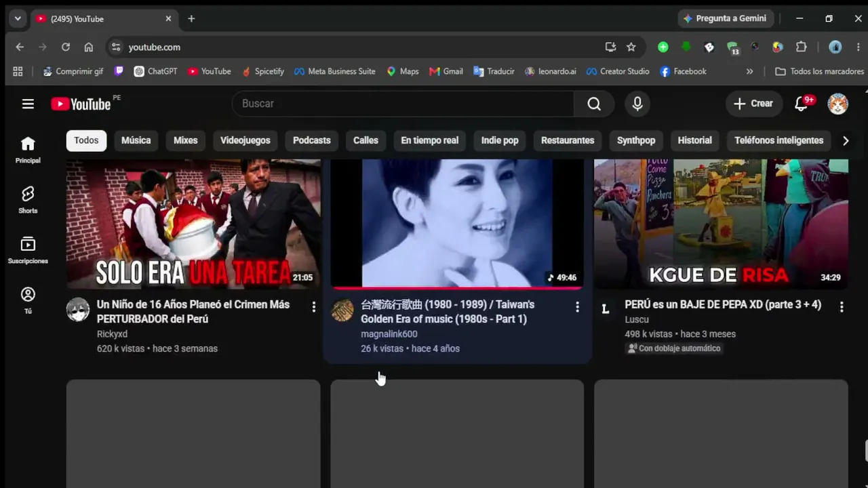
Task: Open the extension with the 13 badge
Action: point(732,47)
